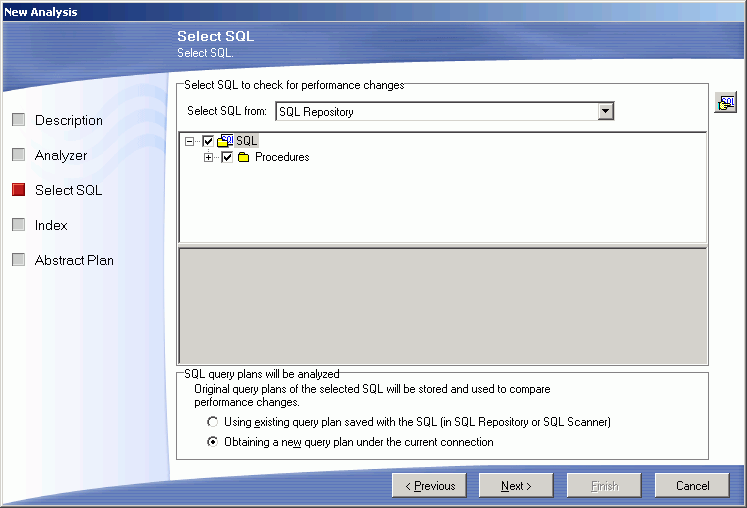Screen dimensions: 747x508
Task: Click the Description step square indicator
Action: (x=19, y=120)
